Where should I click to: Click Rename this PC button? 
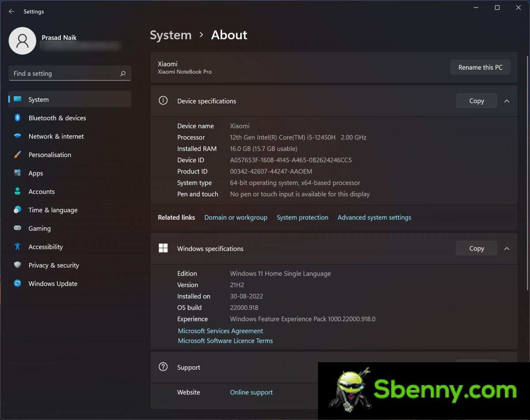(480, 67)
